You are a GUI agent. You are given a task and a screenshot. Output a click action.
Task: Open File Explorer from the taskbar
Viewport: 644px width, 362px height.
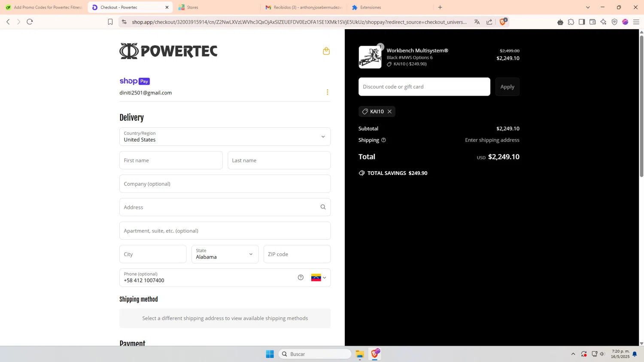click(x=360, y=354)
